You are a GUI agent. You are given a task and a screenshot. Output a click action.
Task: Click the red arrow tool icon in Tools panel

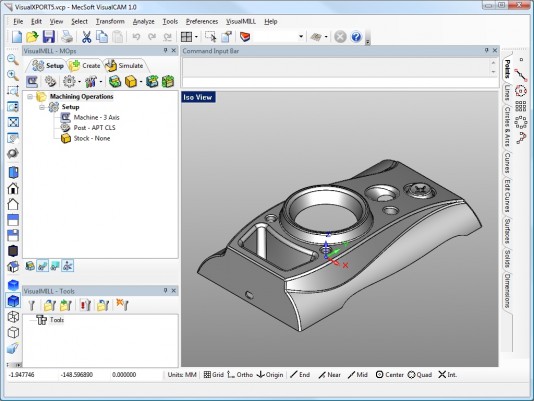(85, 305)
